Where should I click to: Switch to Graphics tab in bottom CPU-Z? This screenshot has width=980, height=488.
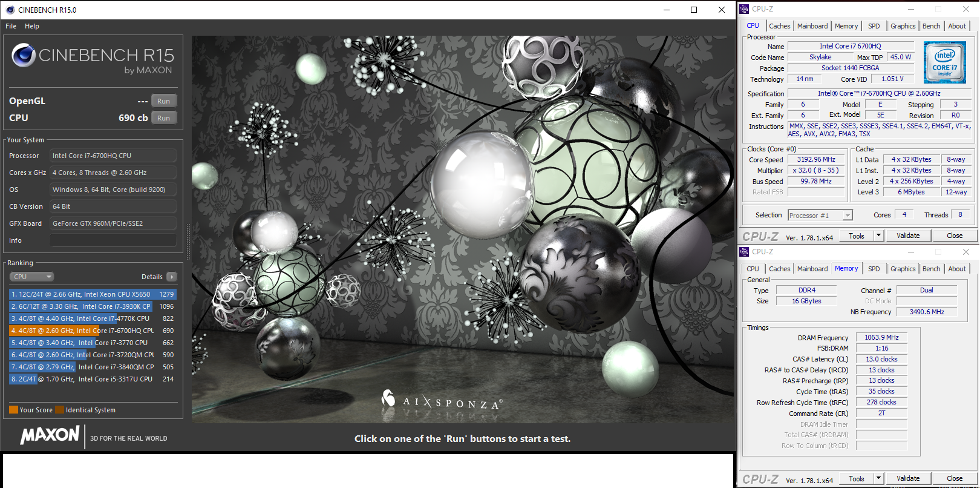click(x=903, y=269)
